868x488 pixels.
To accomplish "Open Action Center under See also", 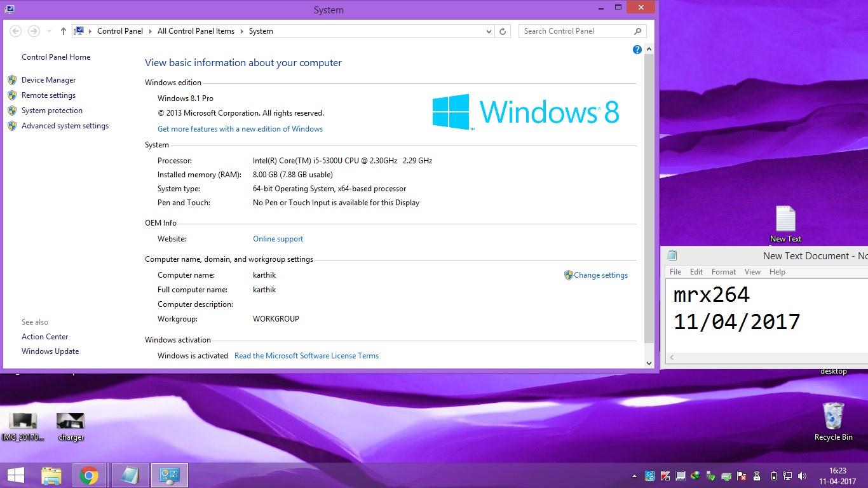I will coord(44,337).
